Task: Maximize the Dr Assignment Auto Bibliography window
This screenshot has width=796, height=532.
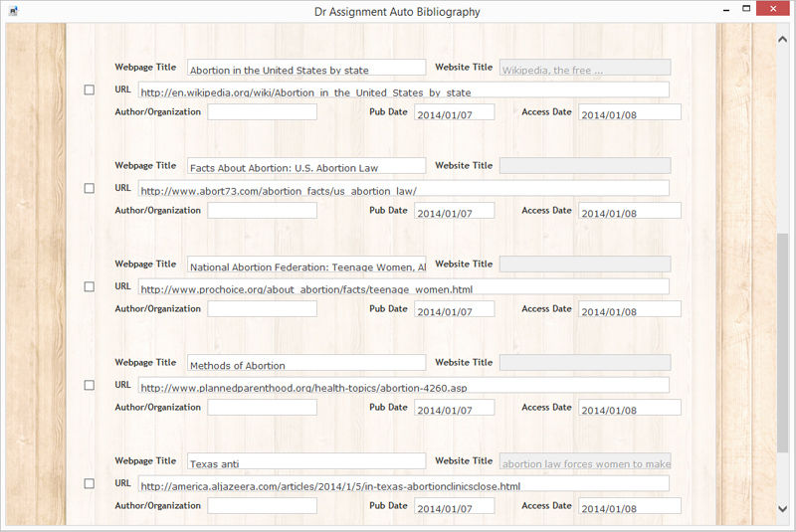Action: [745, 9]
